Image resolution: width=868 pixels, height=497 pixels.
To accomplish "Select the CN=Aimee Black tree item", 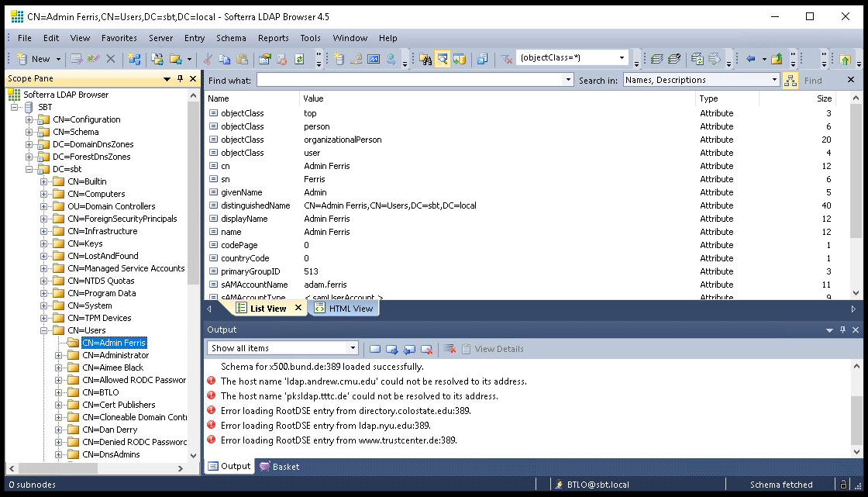I will [x=113, y=368].
